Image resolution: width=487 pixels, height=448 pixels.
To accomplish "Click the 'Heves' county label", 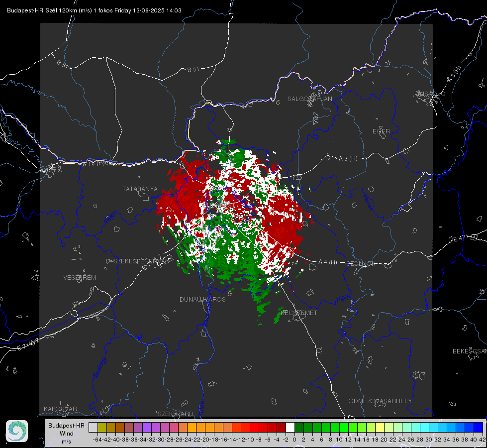I will point(368,202).
